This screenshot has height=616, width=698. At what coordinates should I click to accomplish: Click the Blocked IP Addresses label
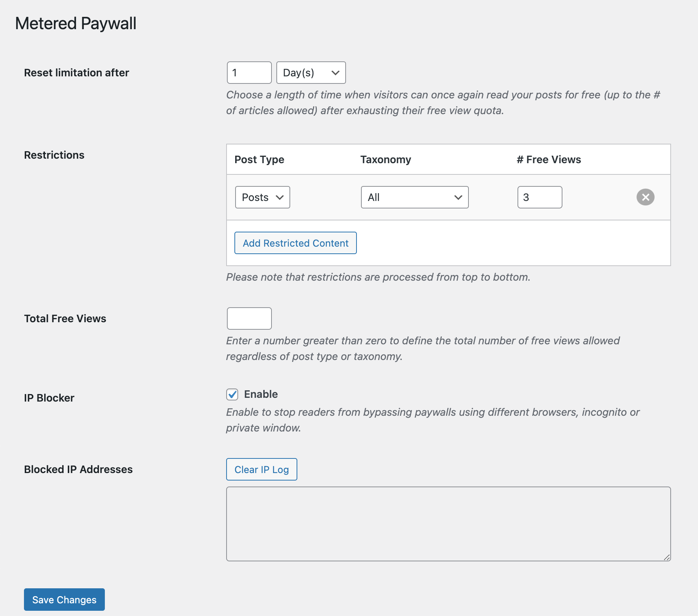(78, 469)
